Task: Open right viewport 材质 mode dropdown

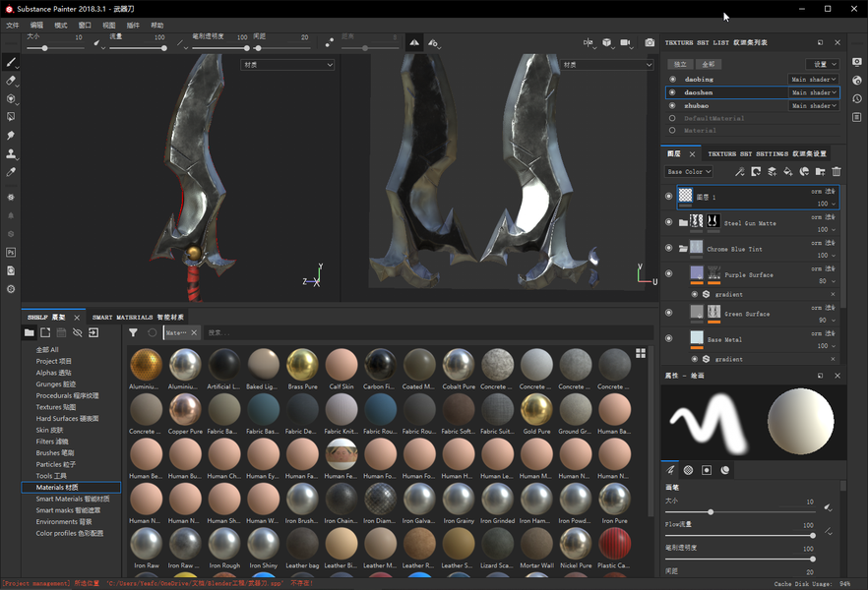Action: [606, 65]
